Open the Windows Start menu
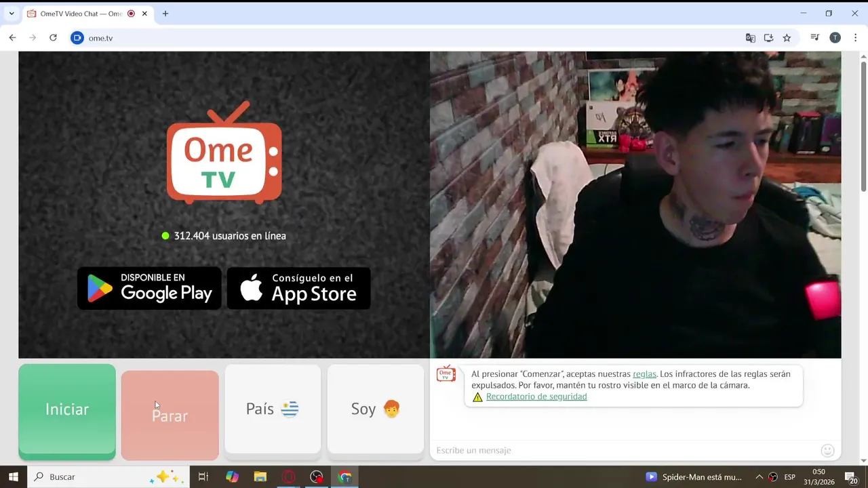This screenshot has width=868, height=488. [13, 477]
